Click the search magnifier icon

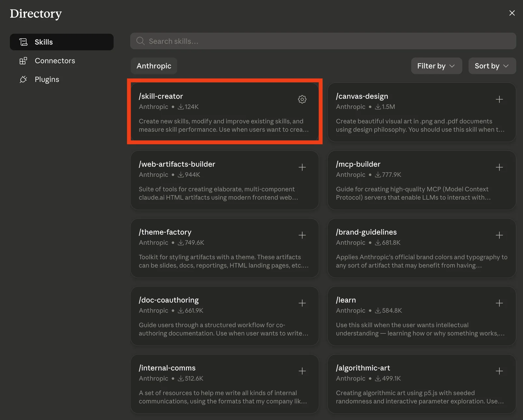[x=140, y=41]
